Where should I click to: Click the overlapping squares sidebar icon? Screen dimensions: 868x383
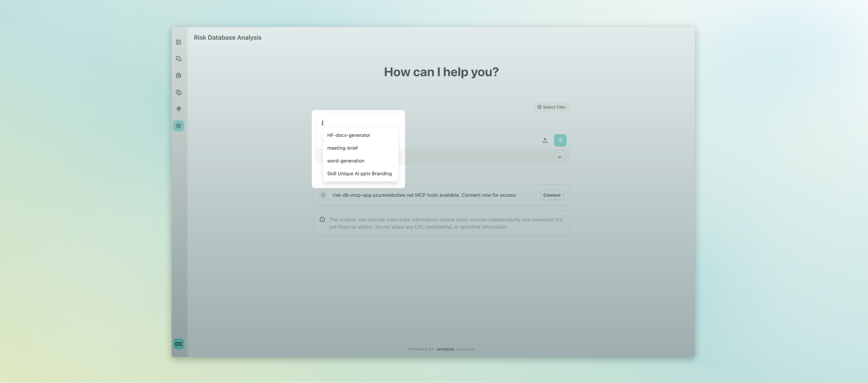(x=179, y=92)
